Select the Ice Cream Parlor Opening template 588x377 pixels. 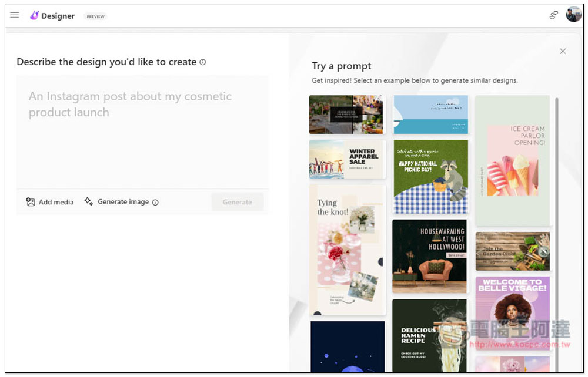[512, 160]
